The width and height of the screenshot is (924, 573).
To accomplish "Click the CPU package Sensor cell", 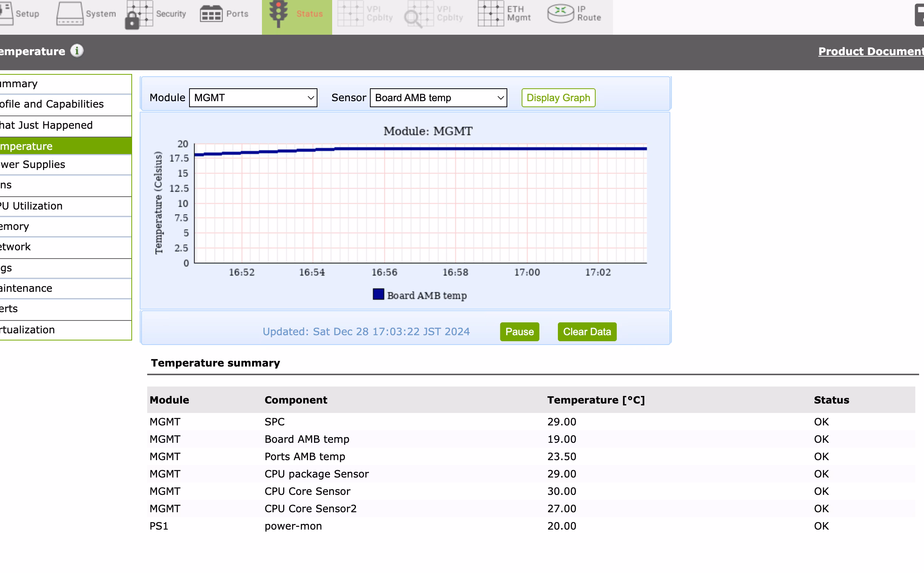I will (x=317, y=474).
